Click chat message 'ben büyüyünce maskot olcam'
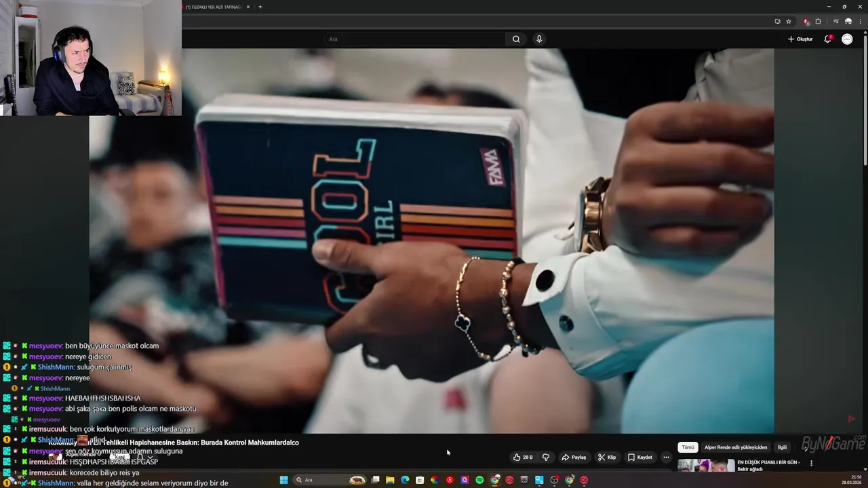The width and height of the screenshot is (868, 488). (x=112, y=346)
